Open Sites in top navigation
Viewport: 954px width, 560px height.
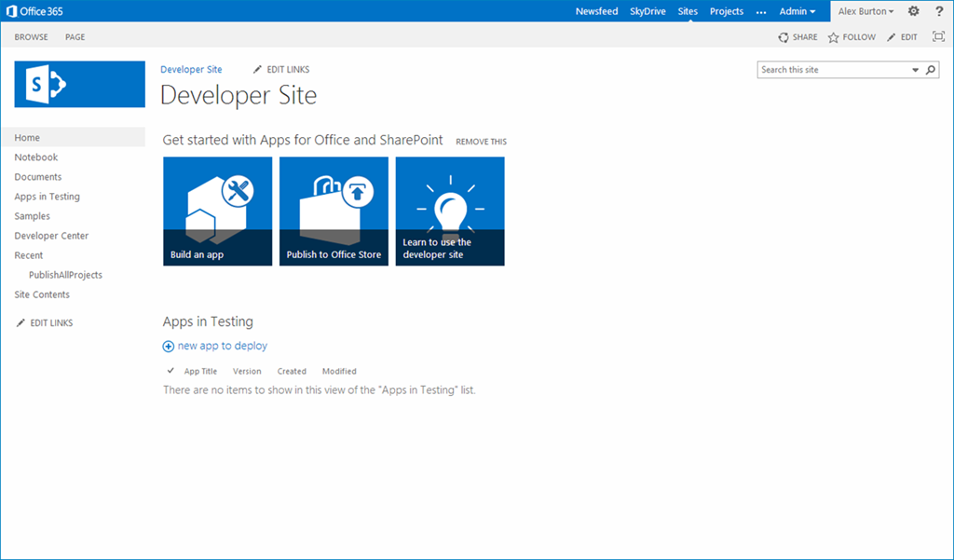688,11
